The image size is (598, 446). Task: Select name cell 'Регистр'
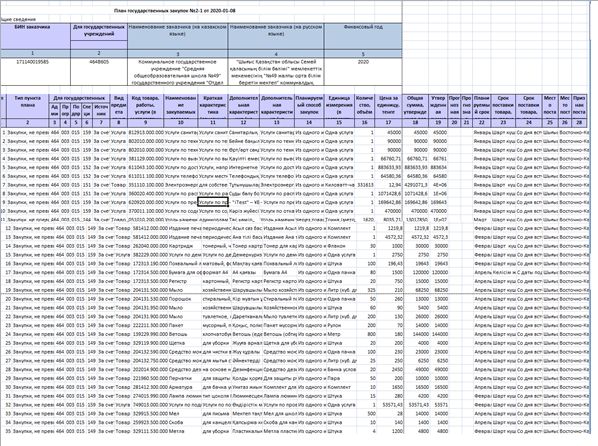click(x=185, y=281)
